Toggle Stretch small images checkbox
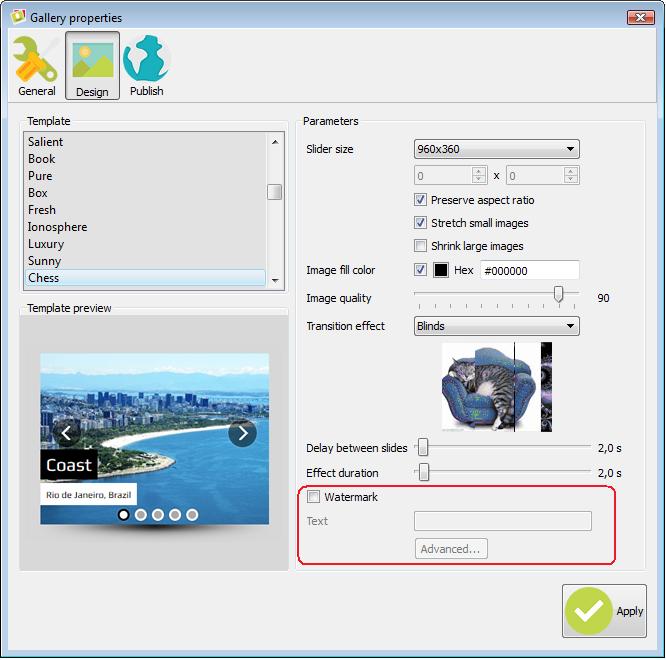The image size is (666, 660). tap(420, 223)
